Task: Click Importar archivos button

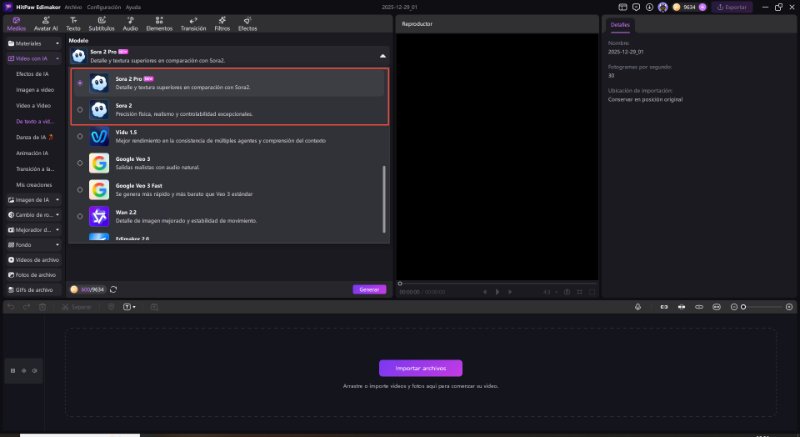Action: [420, 368]
